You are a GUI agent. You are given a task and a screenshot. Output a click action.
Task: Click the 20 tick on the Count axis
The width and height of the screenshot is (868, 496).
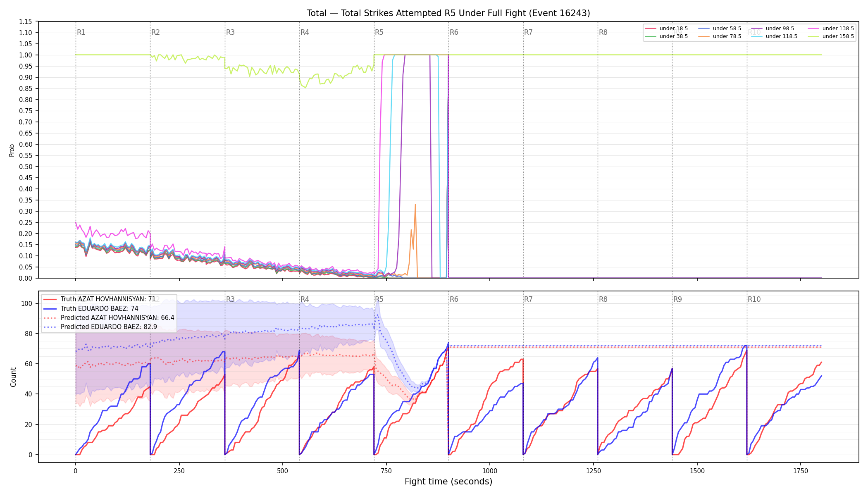29,424
